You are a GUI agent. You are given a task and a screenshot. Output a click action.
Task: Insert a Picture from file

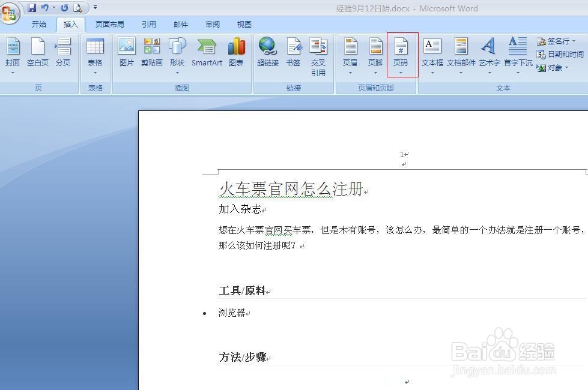click(126, 54)
